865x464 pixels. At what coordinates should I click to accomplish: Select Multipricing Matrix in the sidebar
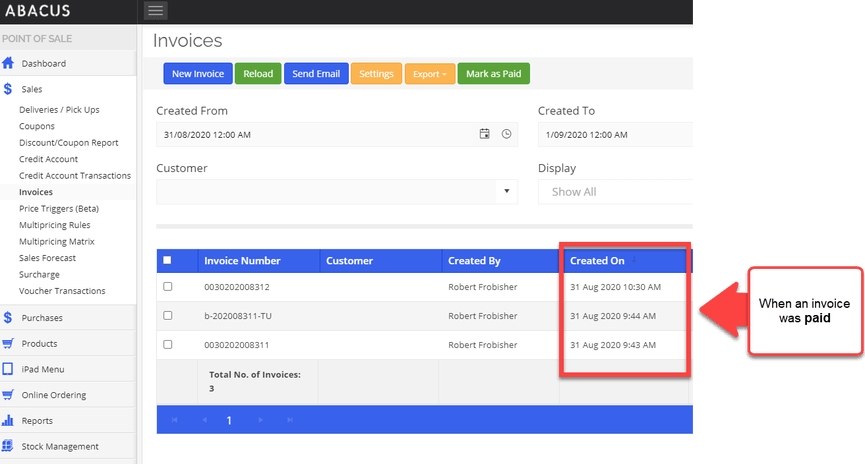[57, 241]
